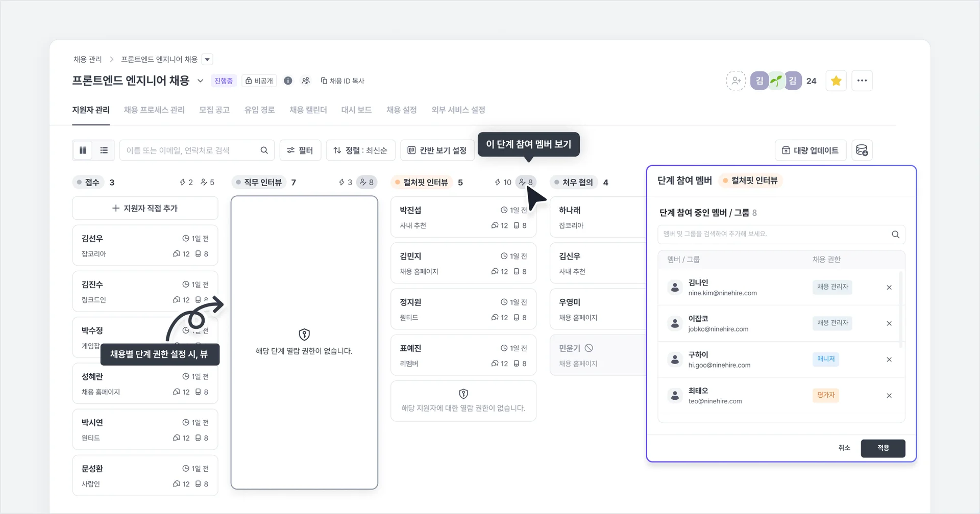Click 지원자 직접 추가 to add applicant
The image size is (980, 514).
[x=145, y=208]
